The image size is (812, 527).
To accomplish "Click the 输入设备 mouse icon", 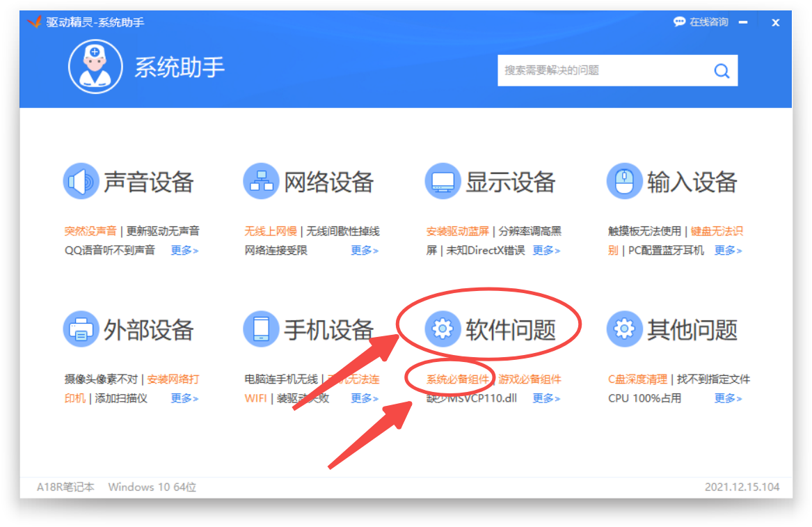I will pyautogui.click(x=624, y=182).
